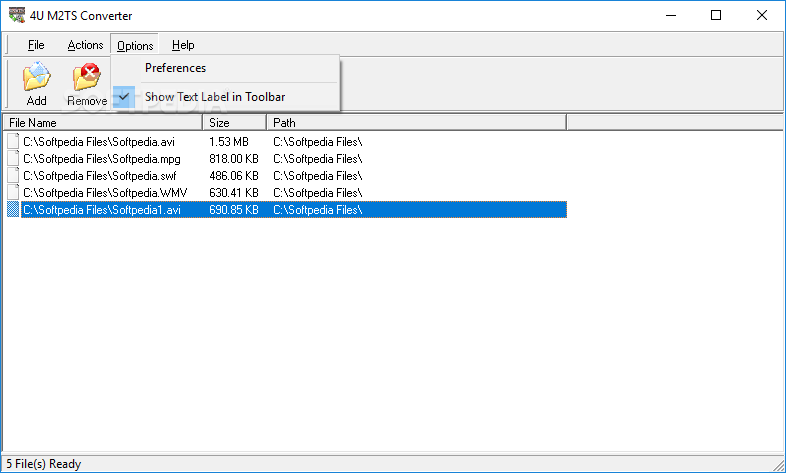
Task: Click the window resize grip in status bar
Action: tap(778, 464)
